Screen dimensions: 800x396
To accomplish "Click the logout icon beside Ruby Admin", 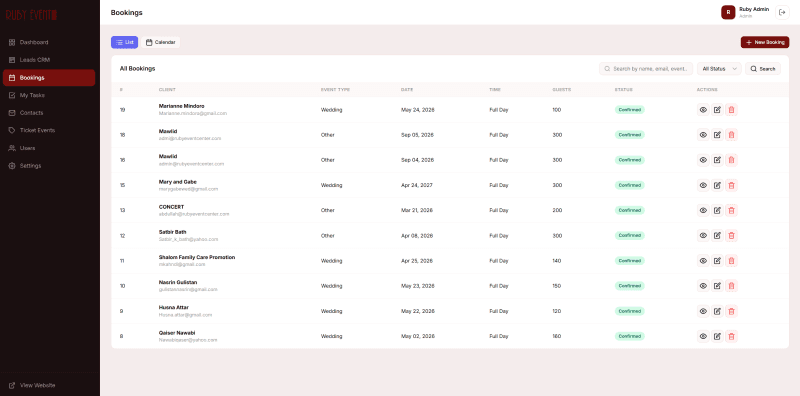I will point(782,12).
